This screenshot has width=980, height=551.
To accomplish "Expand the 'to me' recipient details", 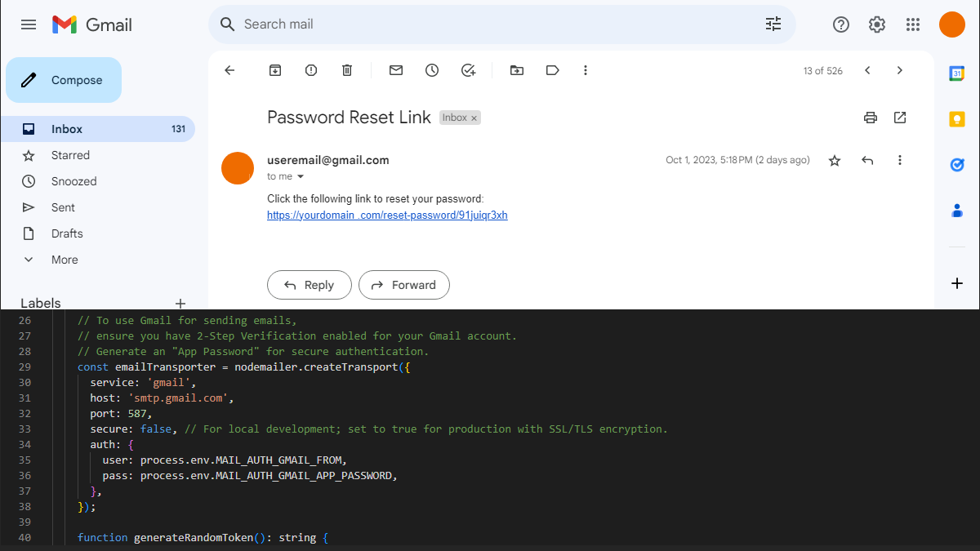I will pyautogui.click(x=301, y=176).
